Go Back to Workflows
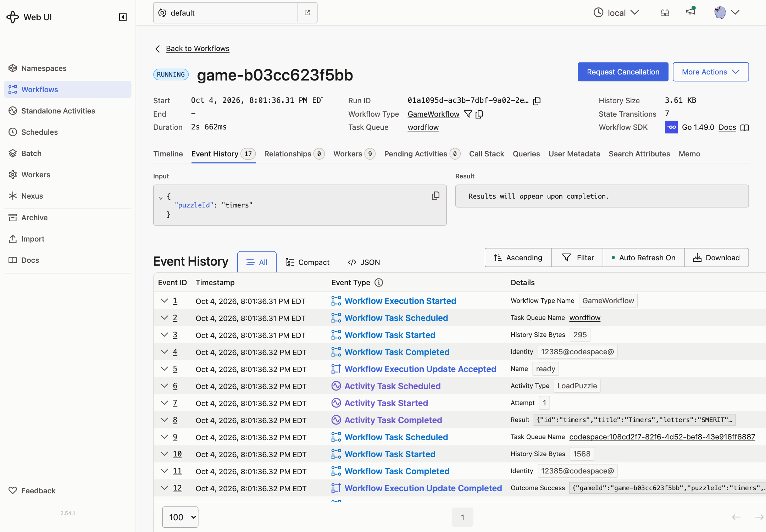Image resolution: width=766 pixels, height=532 pixels. pyautogui.click(x=198, y=49)
